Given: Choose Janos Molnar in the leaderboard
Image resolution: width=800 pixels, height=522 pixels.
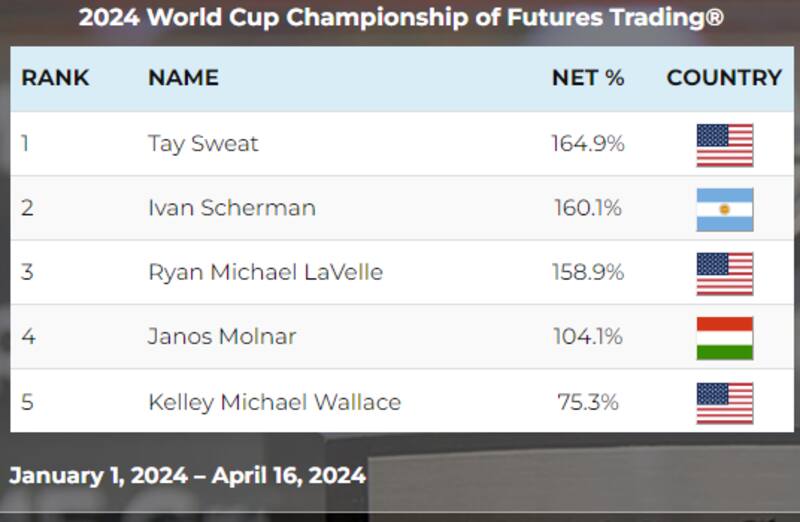Looking at the screenshot, I should point(222,337).
